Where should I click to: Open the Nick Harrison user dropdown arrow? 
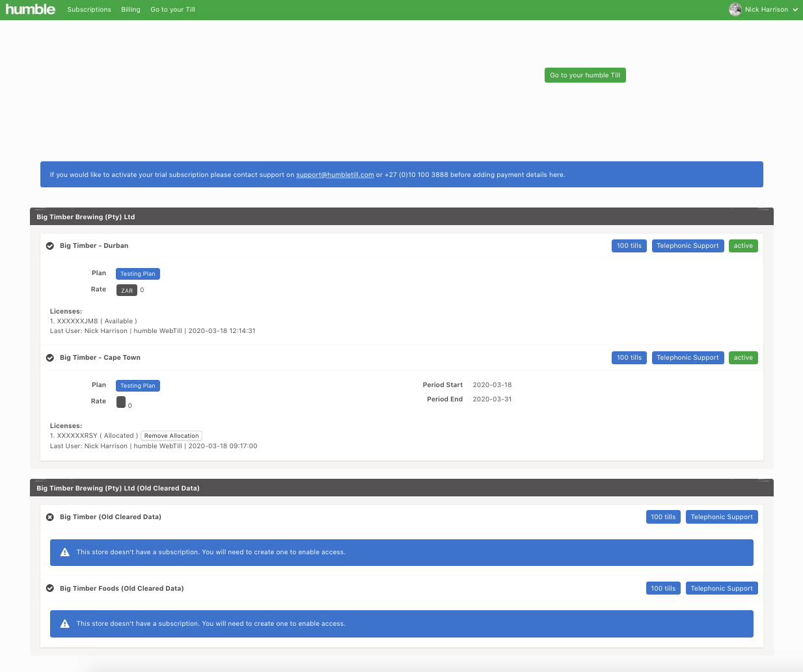pyautogui.click(x=795, y=10)
